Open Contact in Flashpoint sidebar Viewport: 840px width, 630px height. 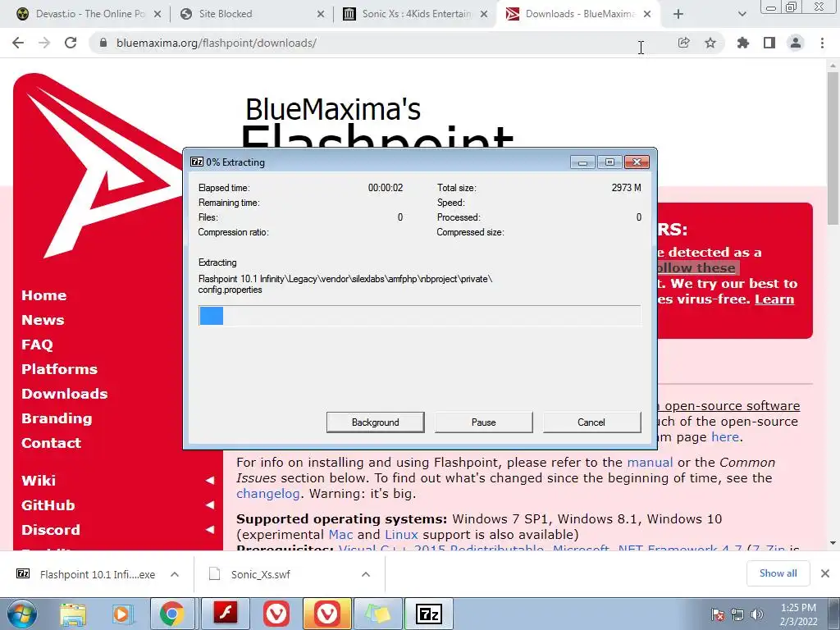pos(52,443)
